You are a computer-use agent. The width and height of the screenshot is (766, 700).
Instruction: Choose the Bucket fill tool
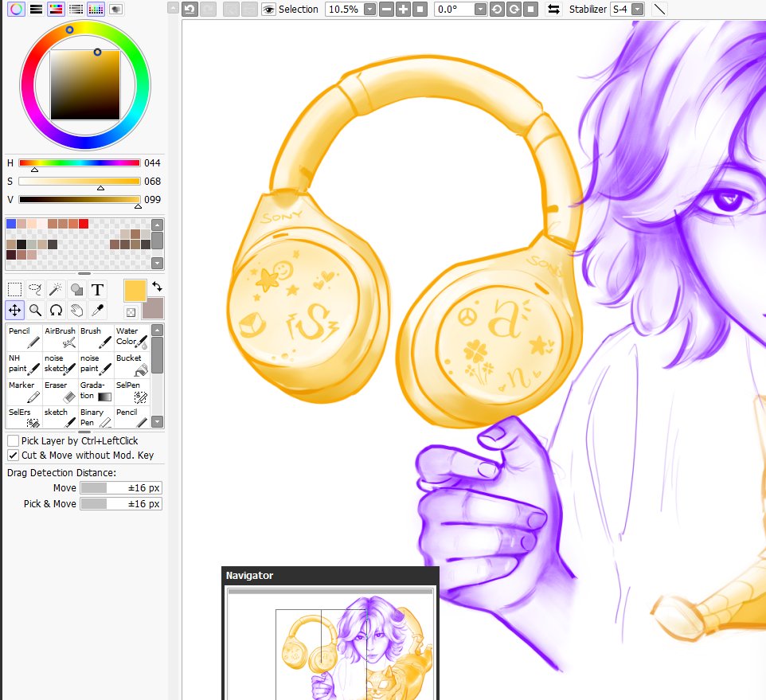click(x=132, y=365)
